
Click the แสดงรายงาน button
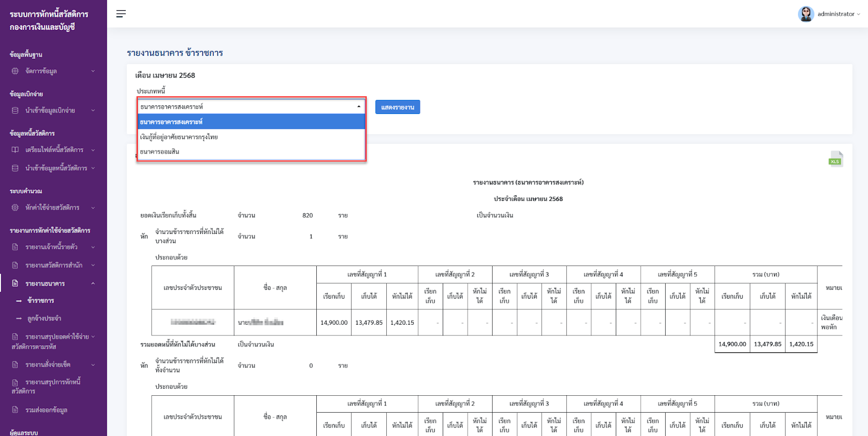click(398, 107)
